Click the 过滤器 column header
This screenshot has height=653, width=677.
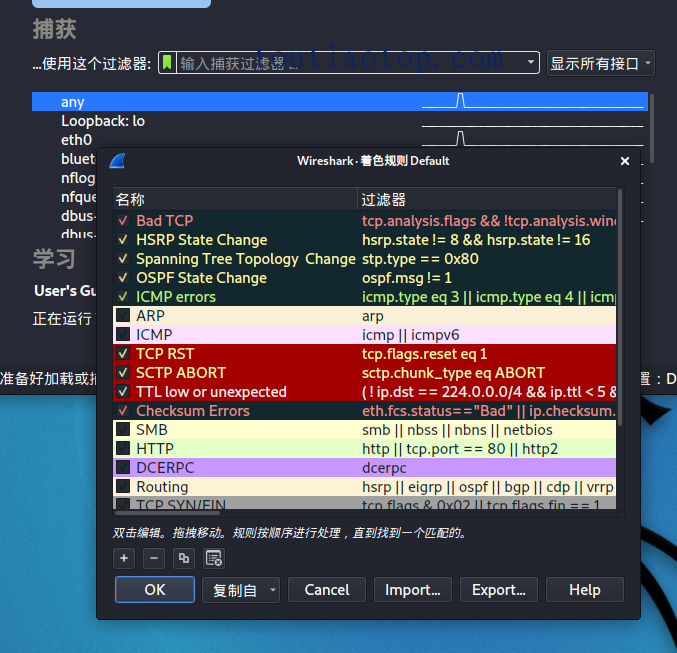coord(487,200)
